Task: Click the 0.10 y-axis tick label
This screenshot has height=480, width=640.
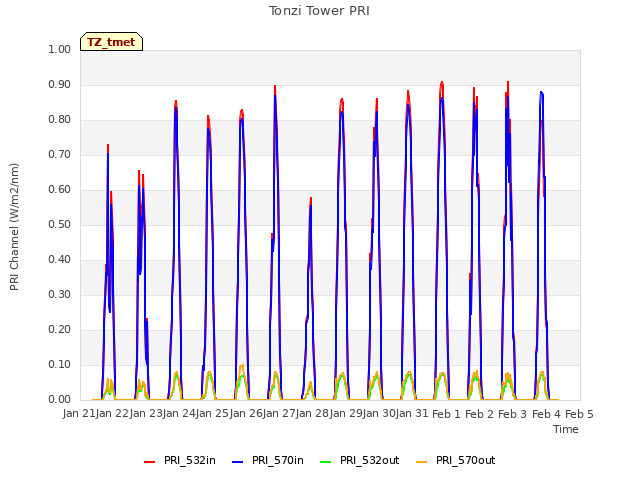Action: [x=60, y=364]
